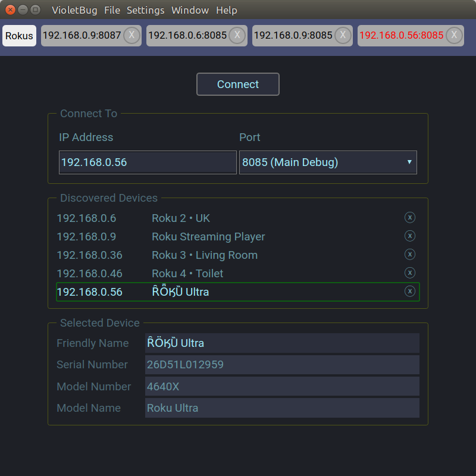Close the VioletBug window
The width and height of the screenshot is (476, 476).
click(10, 10)
